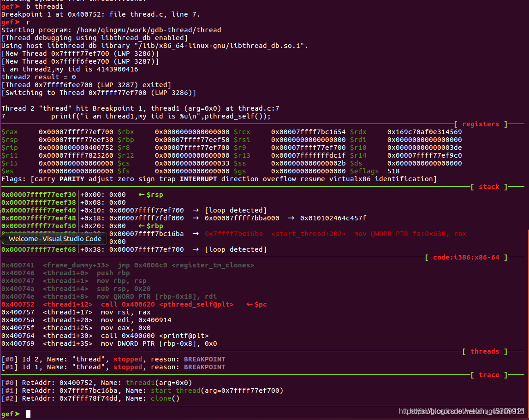The width and height of the screenshot is (529, 420).
Task: Click the stack address 0x00007ffff77eef30
Action: pos(39,195)
